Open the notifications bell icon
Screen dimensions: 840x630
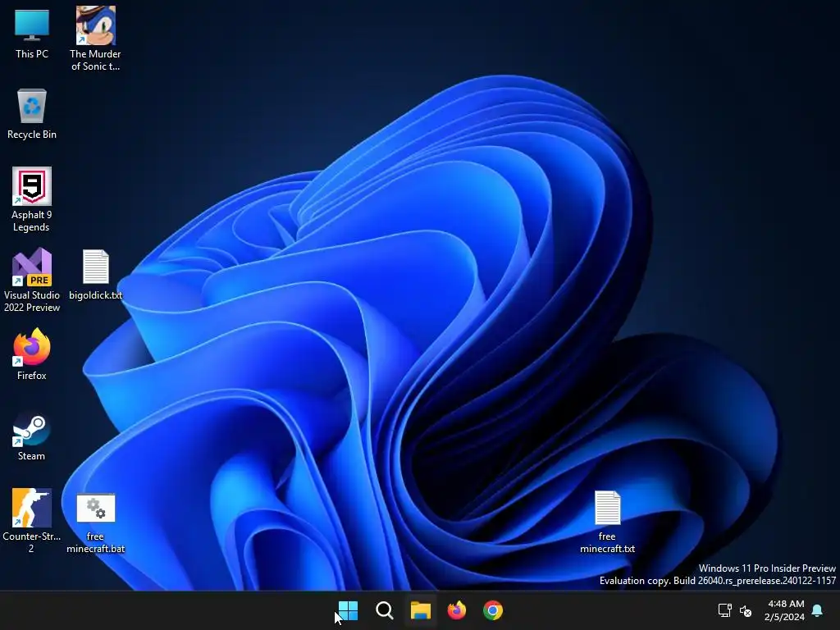(x=818, y=610)
